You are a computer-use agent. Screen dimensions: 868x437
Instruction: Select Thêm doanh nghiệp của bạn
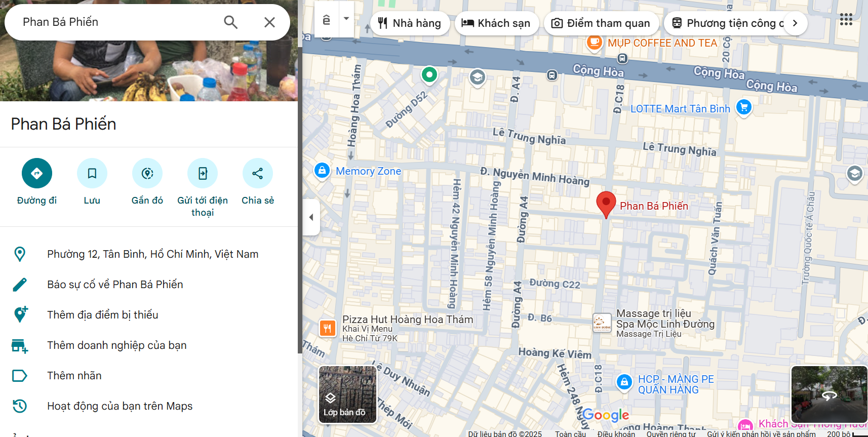point(149,345)
